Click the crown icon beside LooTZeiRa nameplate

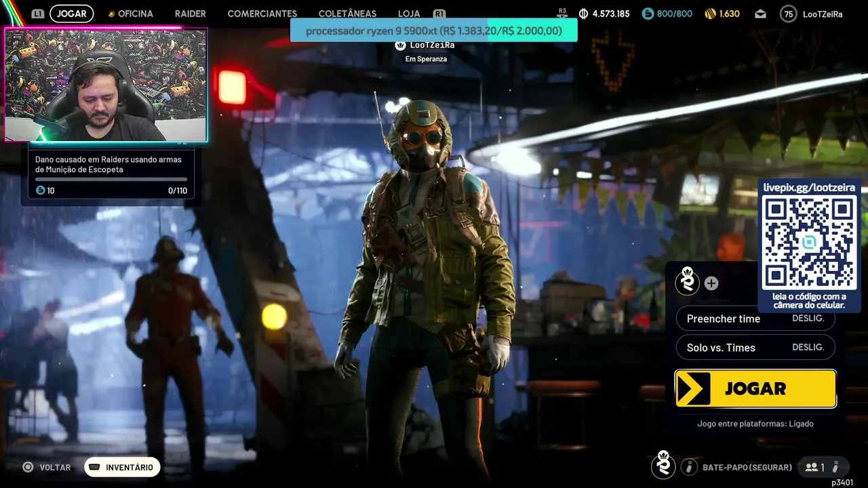click(400, 45)
